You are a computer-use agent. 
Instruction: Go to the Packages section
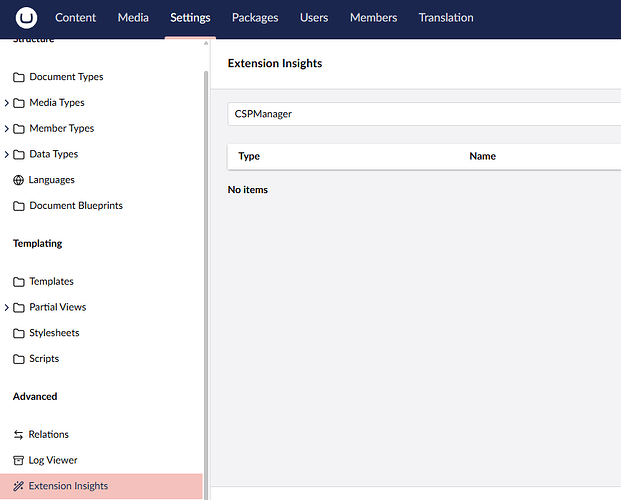tap(255, 18)
